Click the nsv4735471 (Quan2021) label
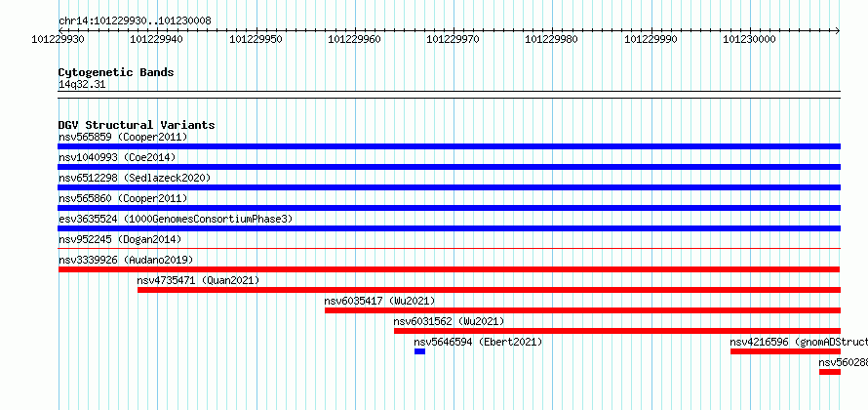This screenshot has height=410, width=868. point(198,280)
